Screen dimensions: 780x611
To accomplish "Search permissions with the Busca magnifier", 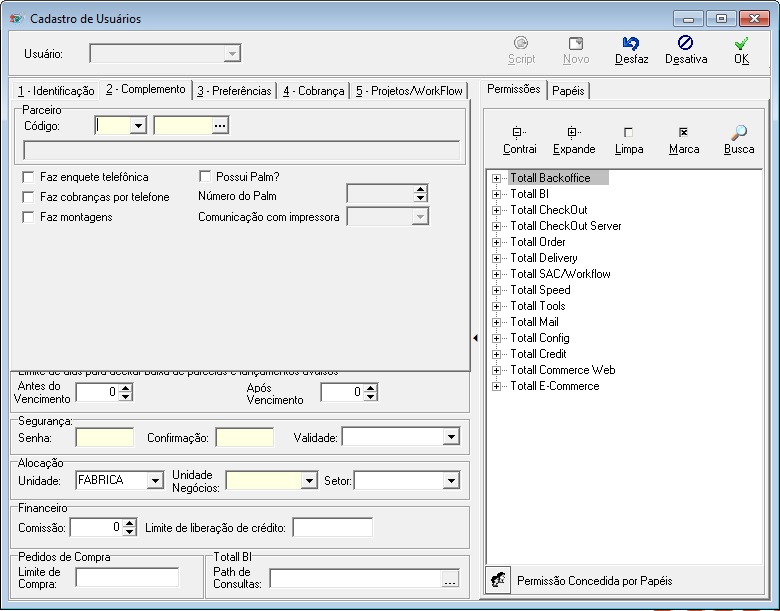I will pyautogui.click(x=739, y=132).
